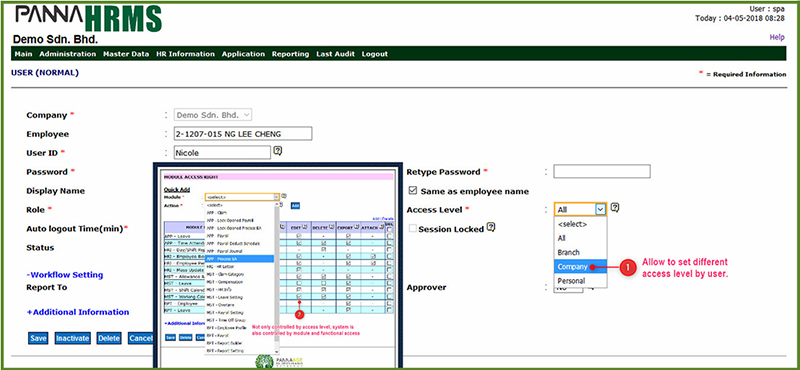Open the Access Level dropdown arrow
Screen dimensions: 800x370
point(601,209)
